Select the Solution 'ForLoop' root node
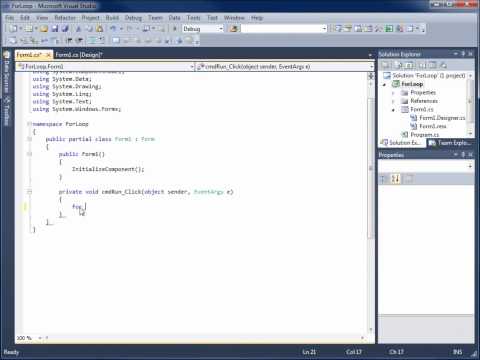 click(428, 76)
